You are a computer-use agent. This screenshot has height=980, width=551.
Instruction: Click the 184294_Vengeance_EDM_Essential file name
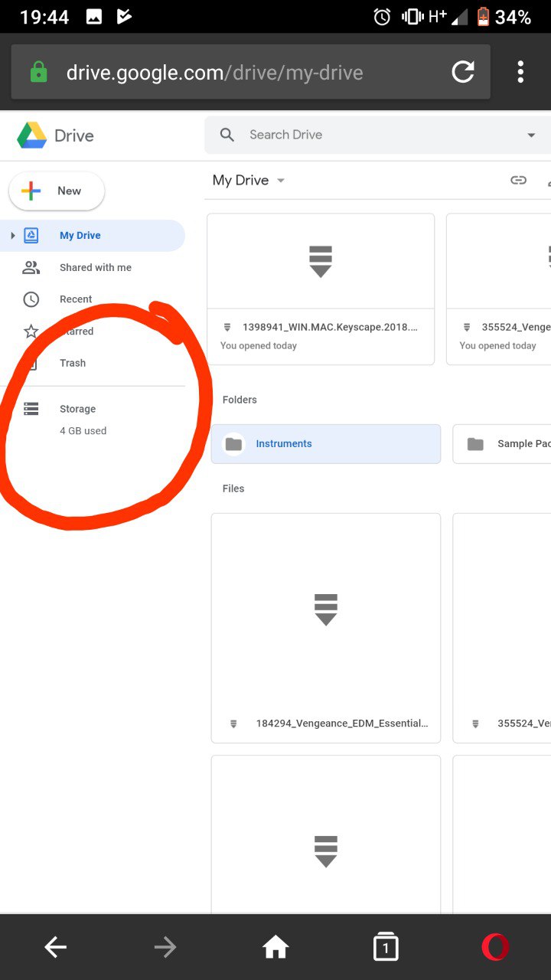pyautogui.click(x=341, y=724)
